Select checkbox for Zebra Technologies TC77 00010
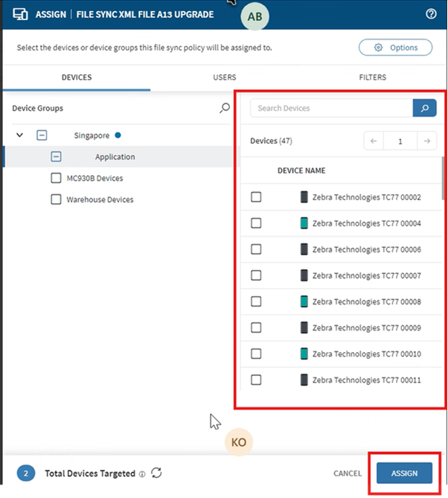This screenshot has width=448, height=498. (256, 354)
